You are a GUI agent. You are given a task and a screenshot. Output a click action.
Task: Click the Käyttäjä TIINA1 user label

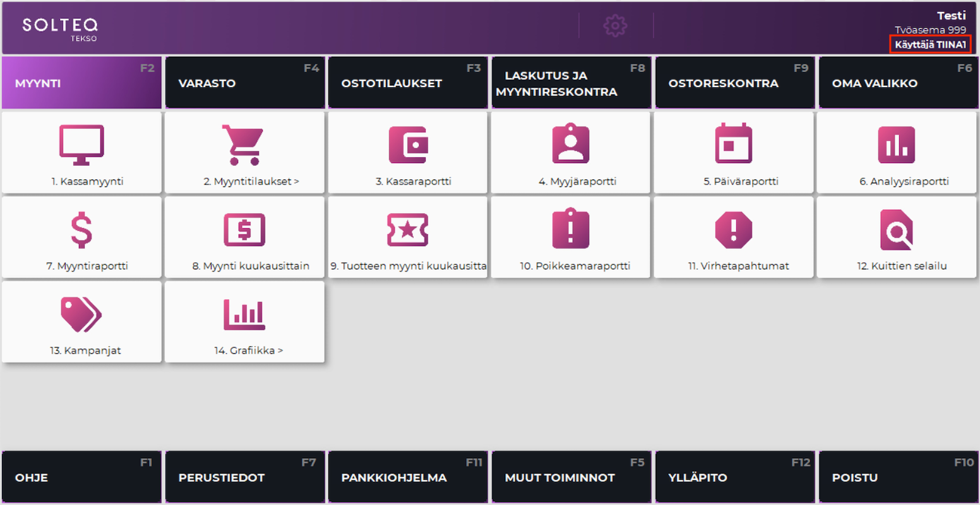coord(930,45)
